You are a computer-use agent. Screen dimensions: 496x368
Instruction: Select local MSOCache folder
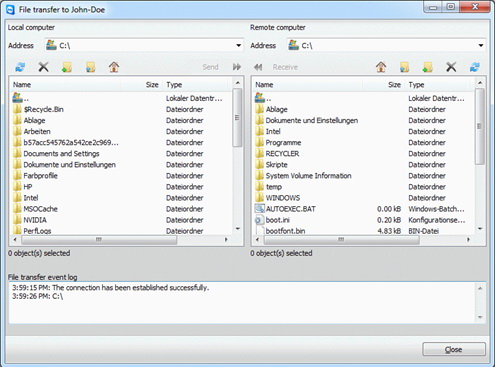[x=40, y=209]
